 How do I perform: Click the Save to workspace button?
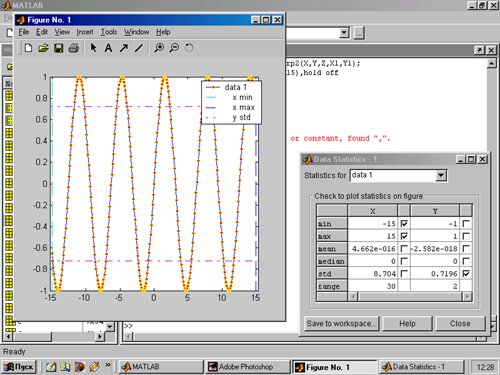[341, 324]
